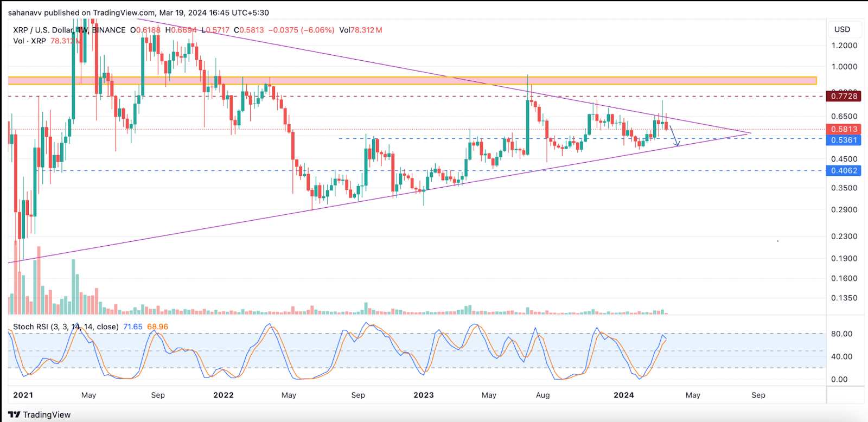Click the 0.1900 price axis label
Viewport: 868px width, 422px height.
coord(844,258)
